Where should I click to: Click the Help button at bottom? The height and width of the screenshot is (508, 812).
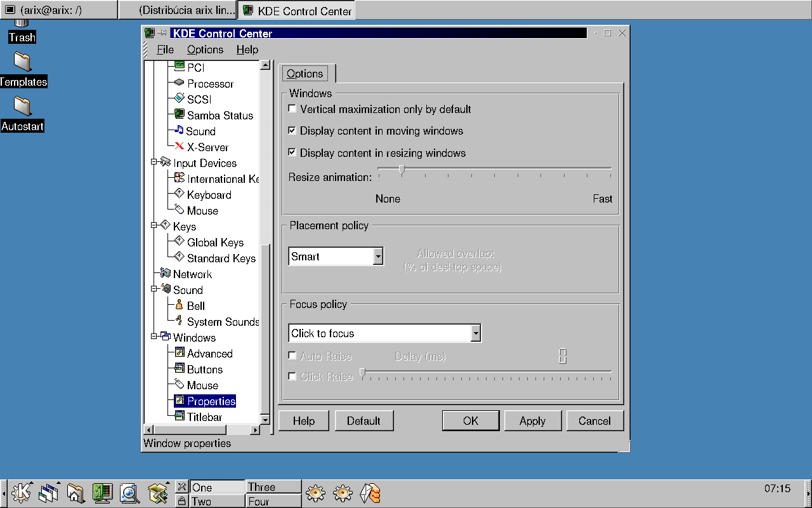304,421
